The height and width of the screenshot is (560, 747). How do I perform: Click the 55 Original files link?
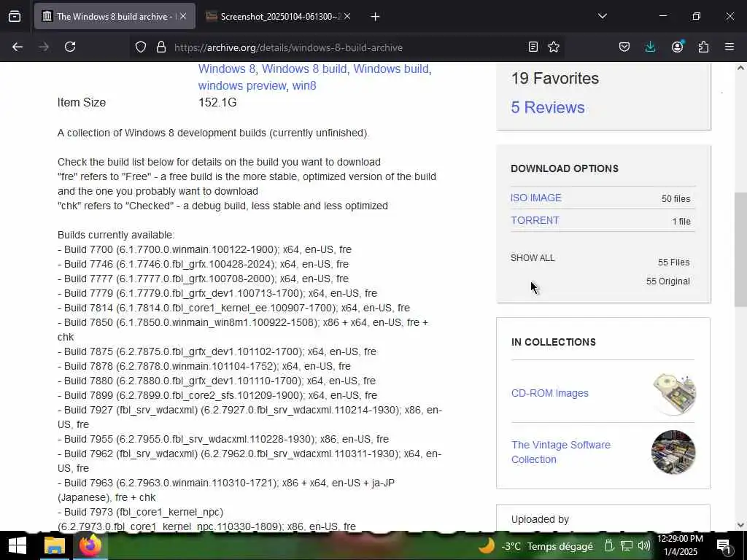[668, 281]
